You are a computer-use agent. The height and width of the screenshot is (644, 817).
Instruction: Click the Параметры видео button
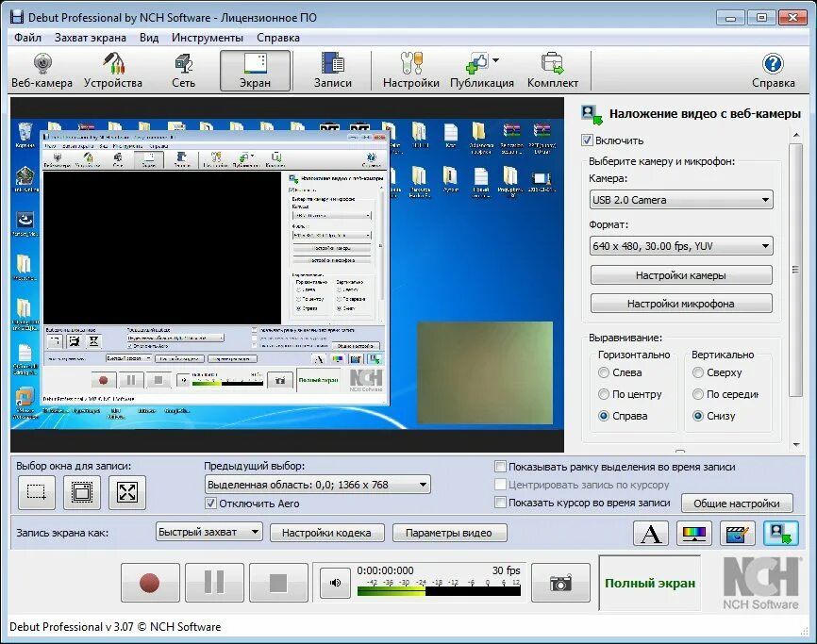[449, 533]
